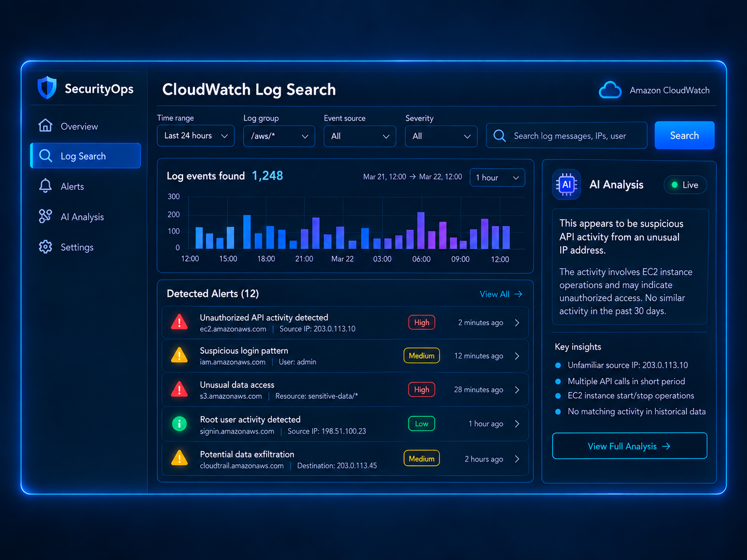The image size is (747, 560).
Task: Click User: admin text
Action: (297, 362)
